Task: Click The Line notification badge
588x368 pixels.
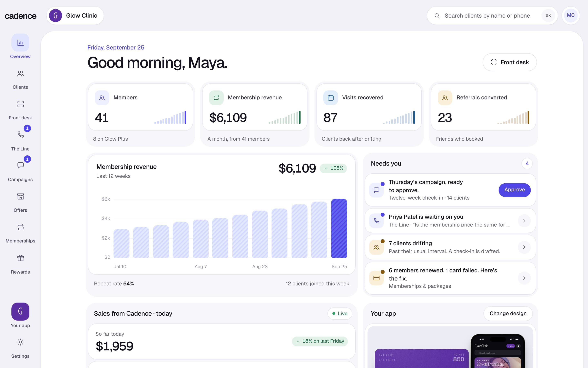Action: [27, 128]
